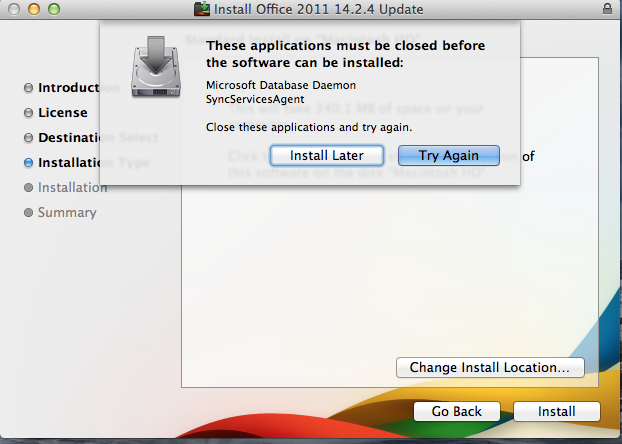Click 'Close these applications and try again.' text

pos(309,127)
